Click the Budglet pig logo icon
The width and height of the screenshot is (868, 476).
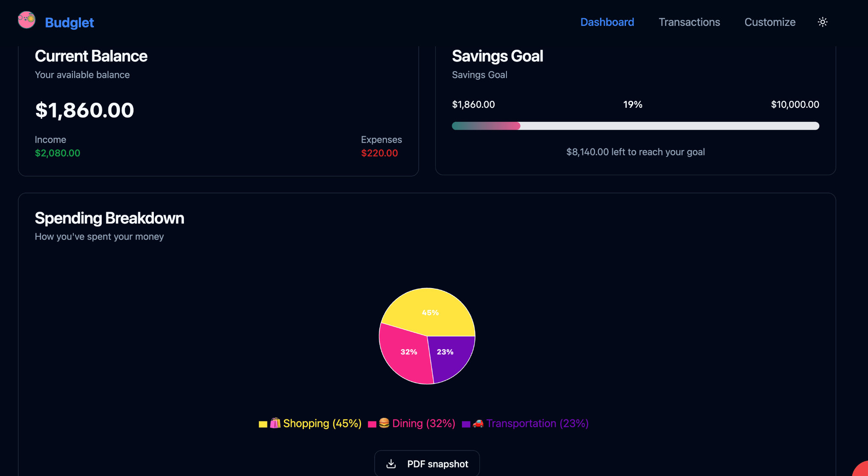coord(26,20)
